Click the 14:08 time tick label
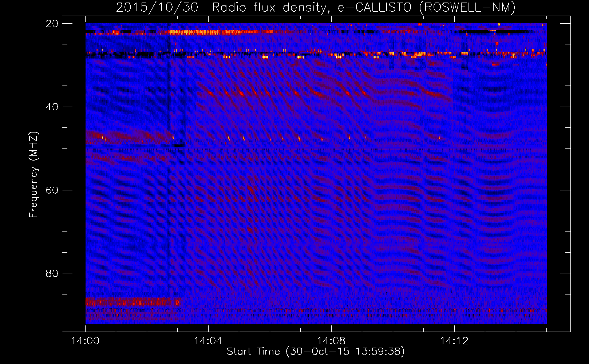This screenshot has height=364, width=589. pyautogui.click(x=331, y=341)
